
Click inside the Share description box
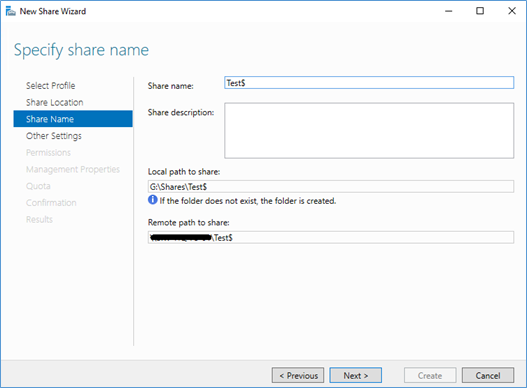[369, 130]
